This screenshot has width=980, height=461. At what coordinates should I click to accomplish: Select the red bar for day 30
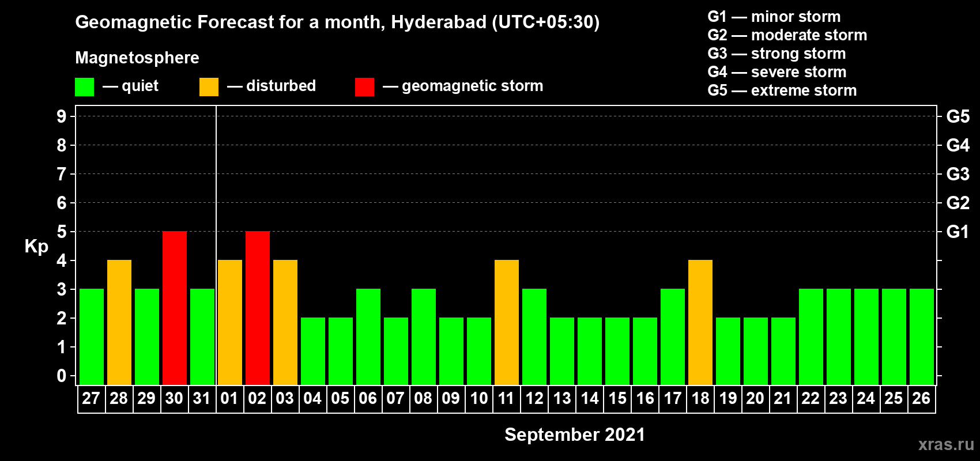tap(175, 308)
